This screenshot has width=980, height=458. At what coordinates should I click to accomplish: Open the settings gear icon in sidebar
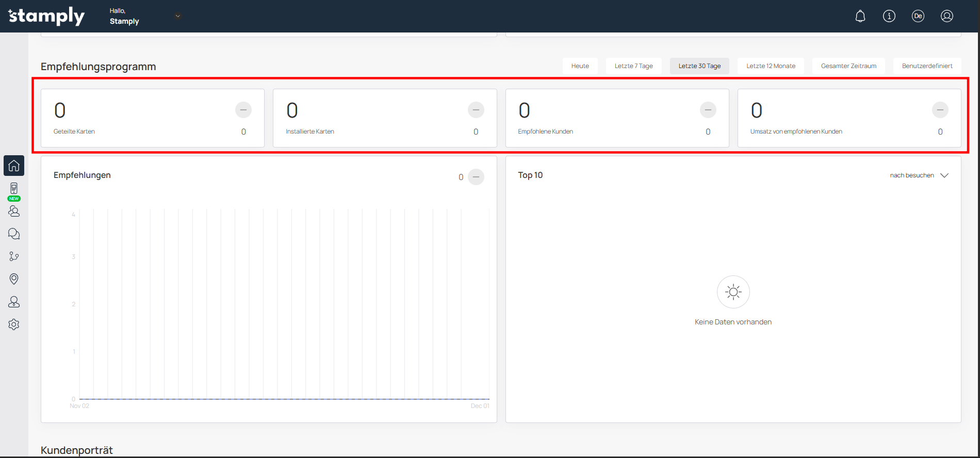(14, 324)
